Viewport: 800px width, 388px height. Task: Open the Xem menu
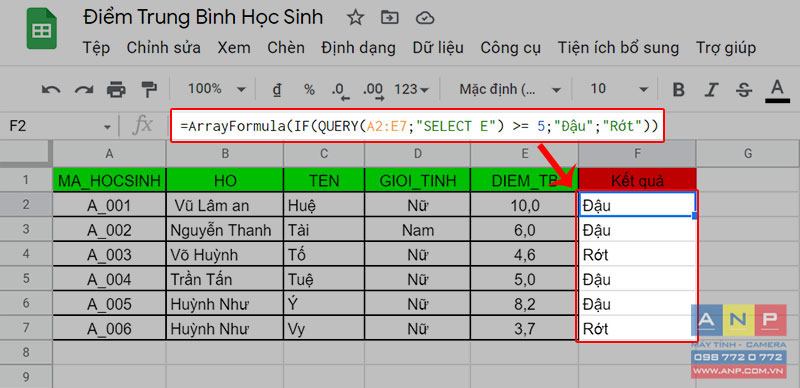[x=234, y=48]
